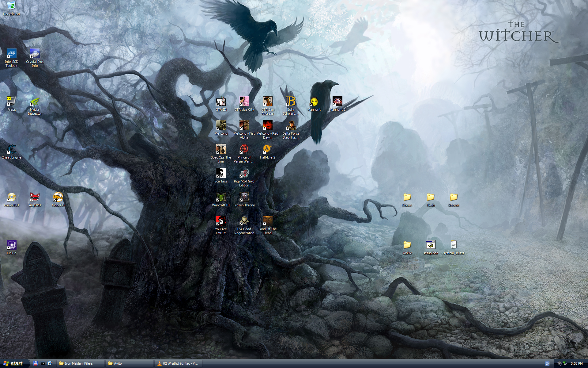Select the Fraps desktop shortcut

tap(11, 102)
